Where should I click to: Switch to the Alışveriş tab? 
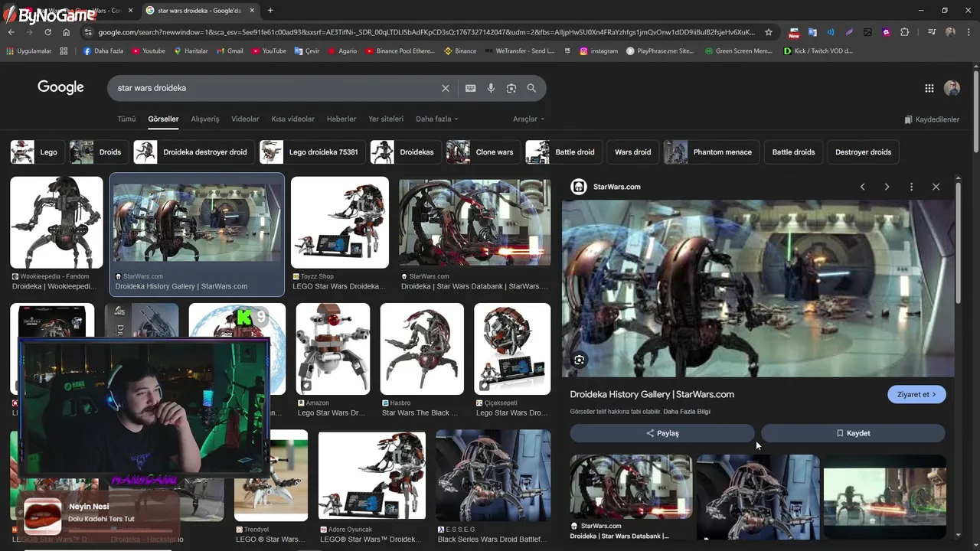204,119
